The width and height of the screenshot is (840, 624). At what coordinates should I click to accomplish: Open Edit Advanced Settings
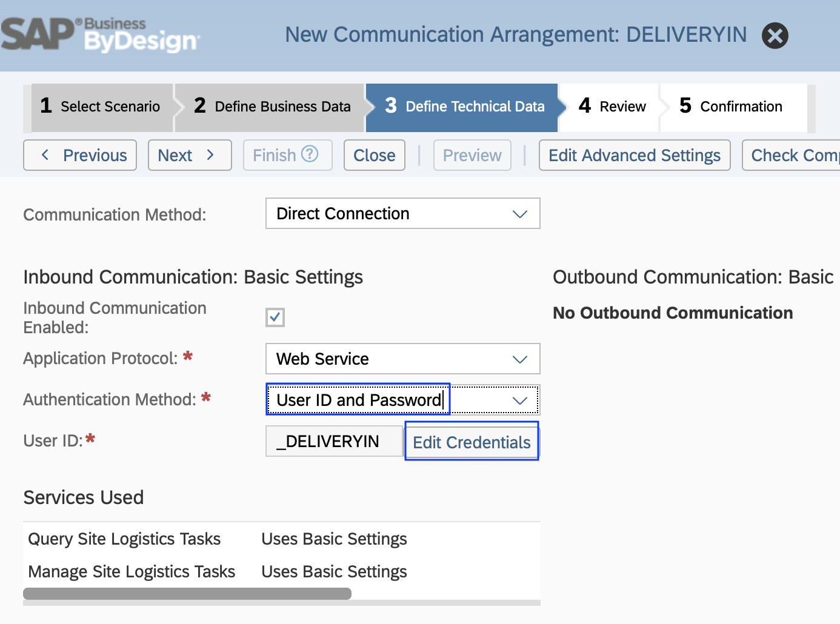click(x=634, y=155)
